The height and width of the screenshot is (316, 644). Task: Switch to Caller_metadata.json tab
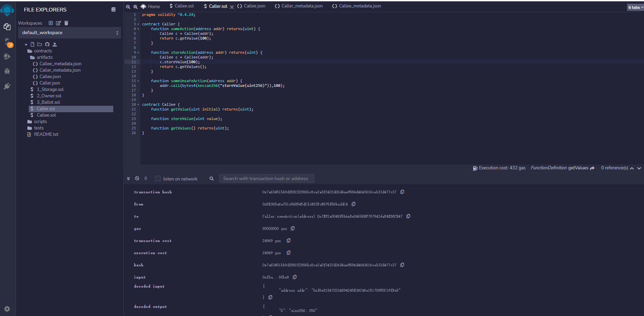299,6
